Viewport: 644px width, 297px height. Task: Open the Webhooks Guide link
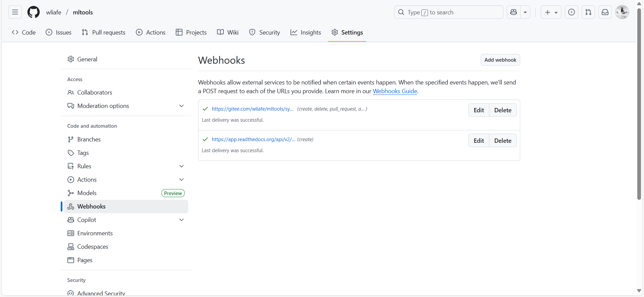[395, 91]
